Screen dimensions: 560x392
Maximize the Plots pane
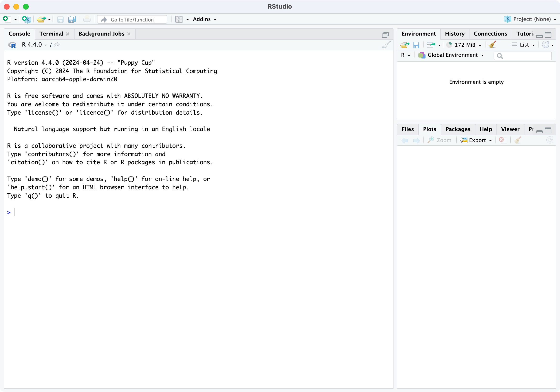548,130
